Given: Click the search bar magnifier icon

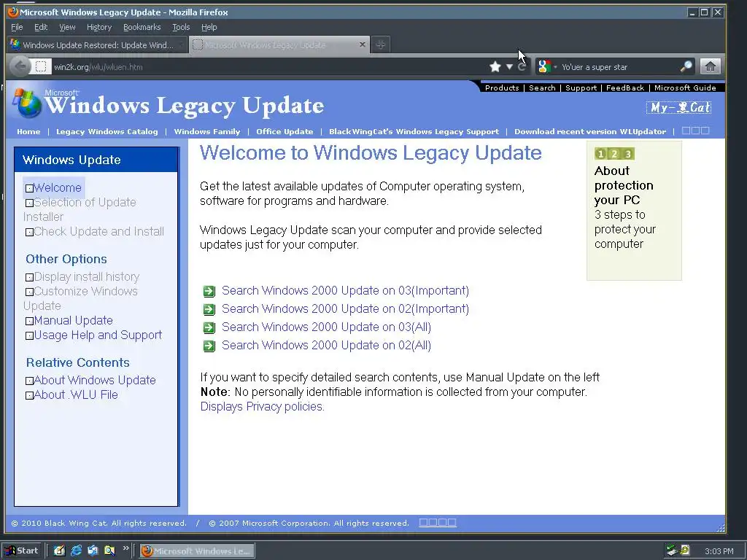Looking at the screenshot, I should pos(686,66).
